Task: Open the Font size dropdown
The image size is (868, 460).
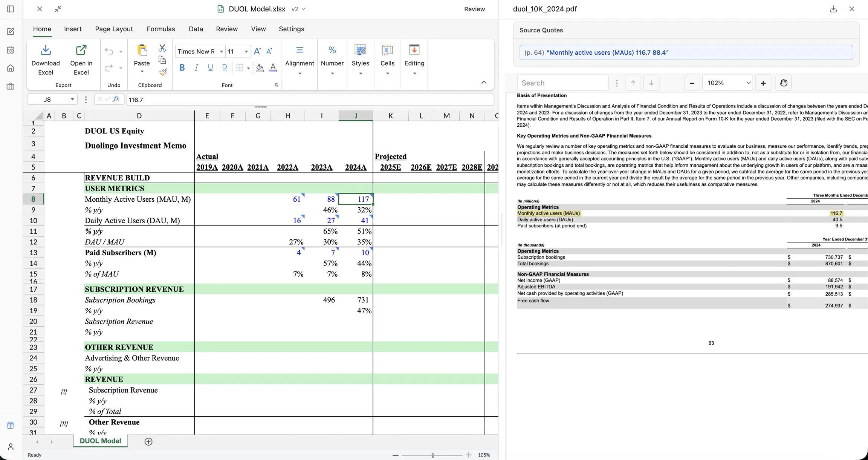Action: [x=246, y=52]
